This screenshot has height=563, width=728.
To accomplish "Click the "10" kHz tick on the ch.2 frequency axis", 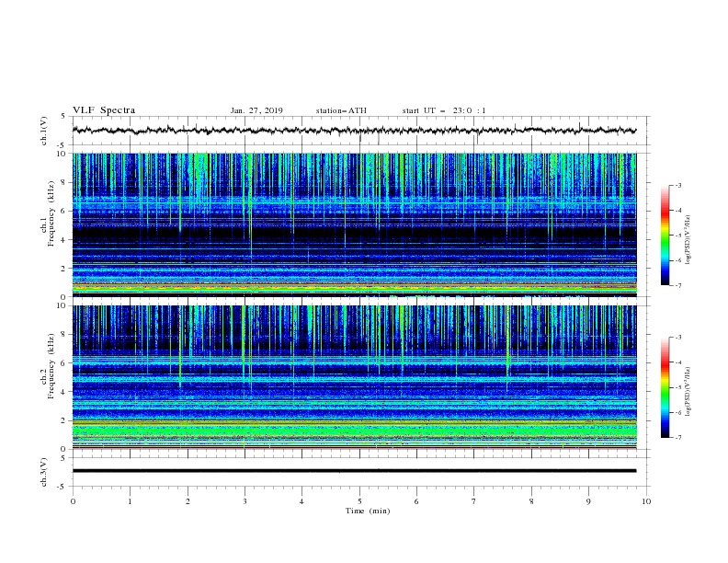I will point(62,305).
